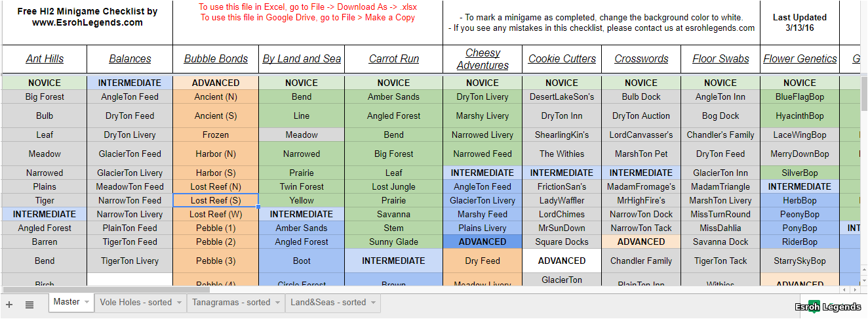Select the orange Dry Feed cell
The height and width of the screenshot is (319, 868).
(x=483, y=261)
